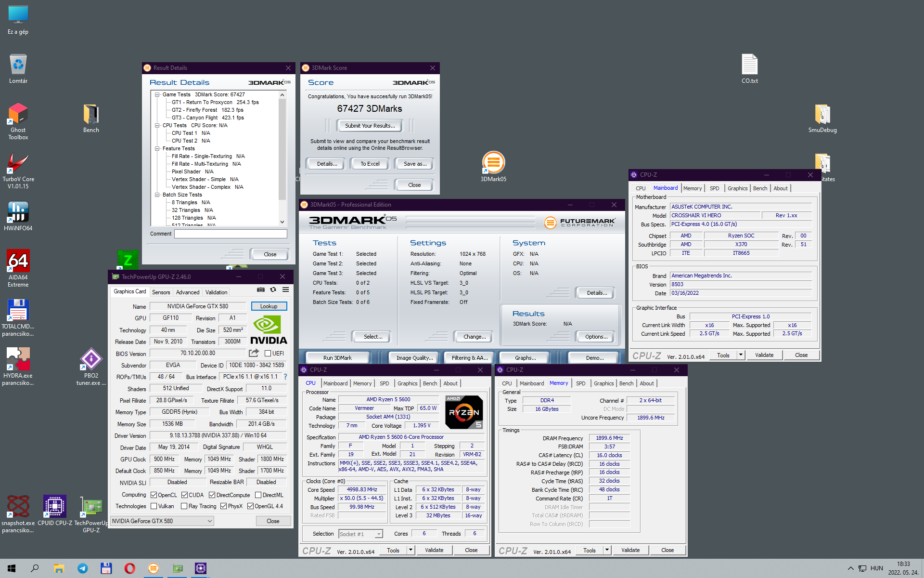Image resolution: width=924 pixels, height=578 pixels.
Task: Open PBO2 tuner.exe shortcut
Action: [x=91, y=367]
